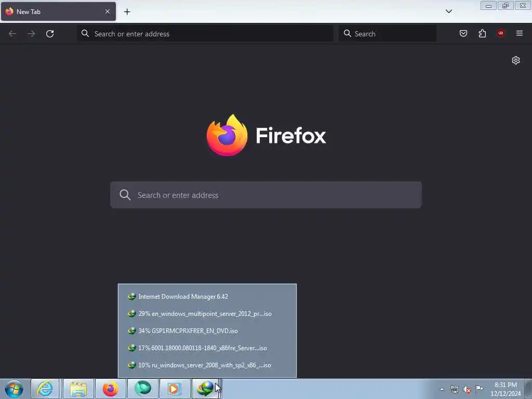Click the Internet Download Manager taskbar icon

point(206,389)
